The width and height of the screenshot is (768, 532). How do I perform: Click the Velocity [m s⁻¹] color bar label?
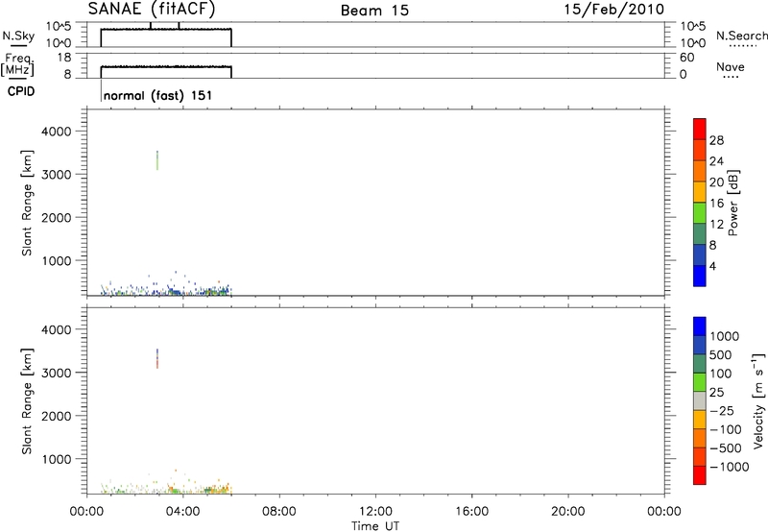click(758, 400)
